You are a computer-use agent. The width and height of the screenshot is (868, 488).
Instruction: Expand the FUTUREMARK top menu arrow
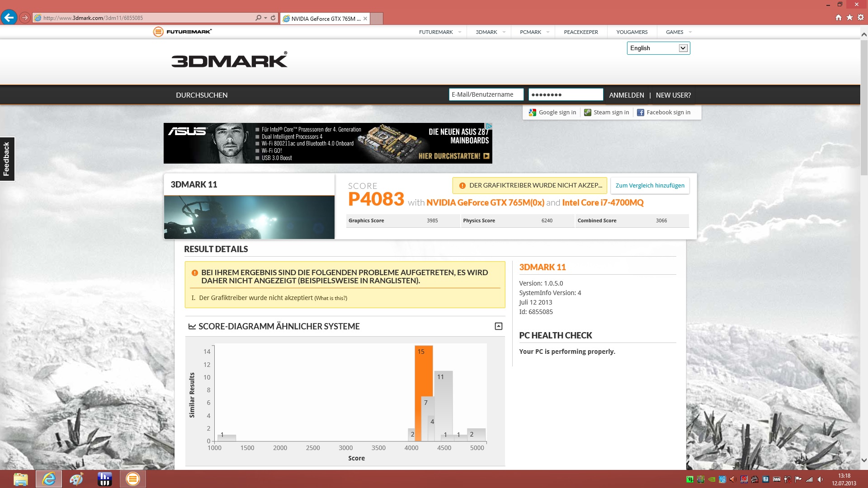[x=459, y=32]
